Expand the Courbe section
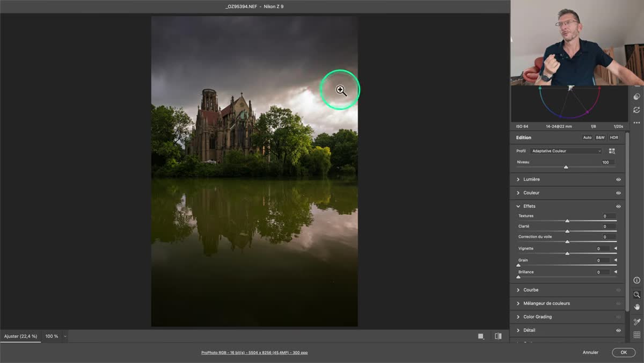This screenshot has width=644, height=363. point(518,290)
